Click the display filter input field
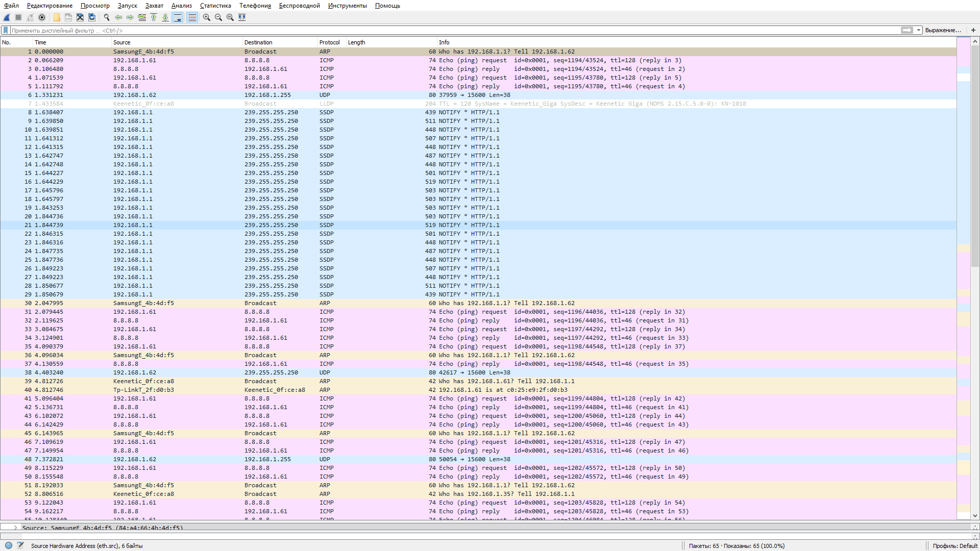The height and width of the screenshot is (551, 980). (449, 30)
